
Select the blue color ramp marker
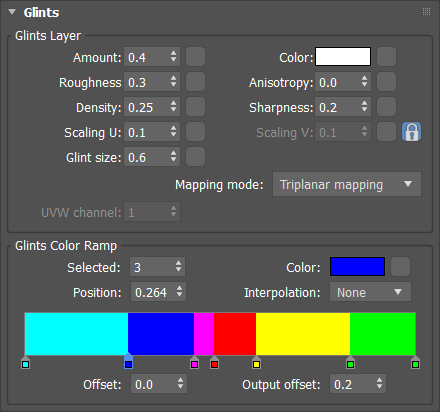(128, 362)
